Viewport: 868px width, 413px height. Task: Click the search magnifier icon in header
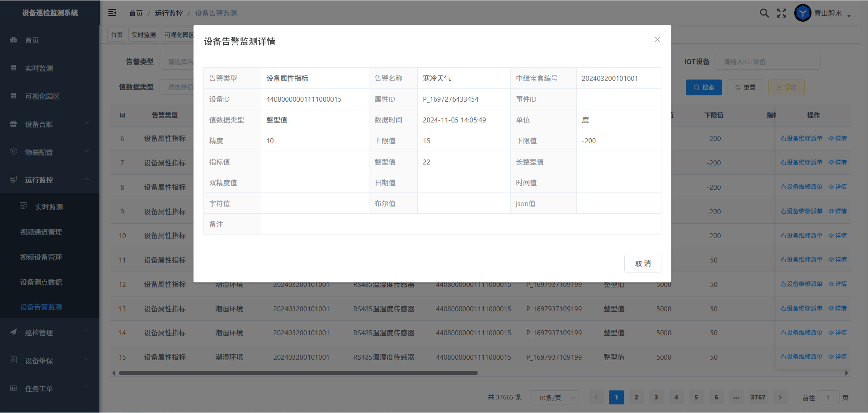coord(764,13)
